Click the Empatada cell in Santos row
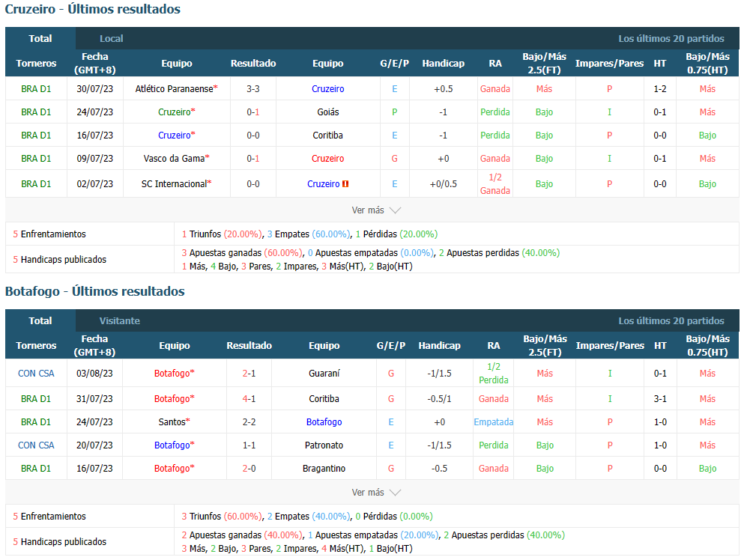Viewport: 744px width, 560px height. tap(494, 422)
